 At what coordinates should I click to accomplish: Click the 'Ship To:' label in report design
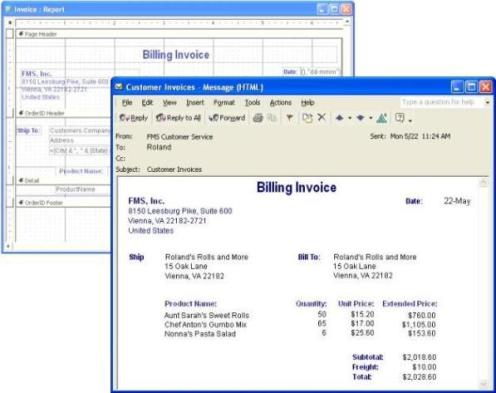pyautogui.click(x=28, y=131)
